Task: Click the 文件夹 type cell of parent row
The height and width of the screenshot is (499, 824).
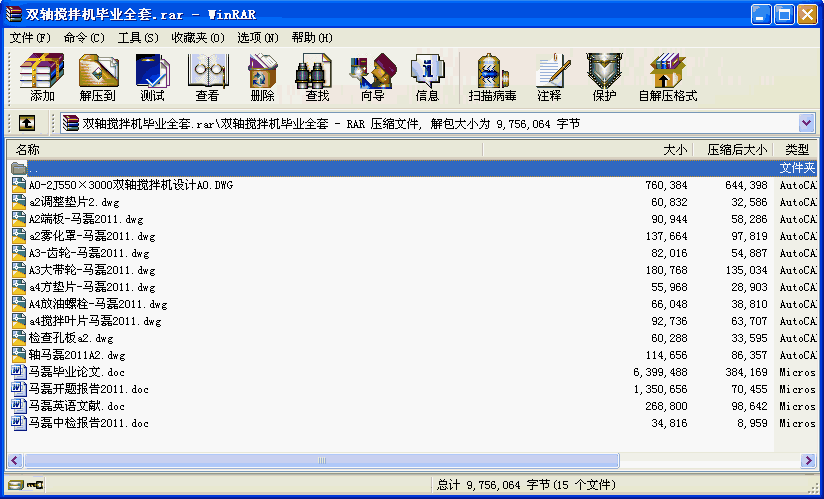Action: [797, 168]
